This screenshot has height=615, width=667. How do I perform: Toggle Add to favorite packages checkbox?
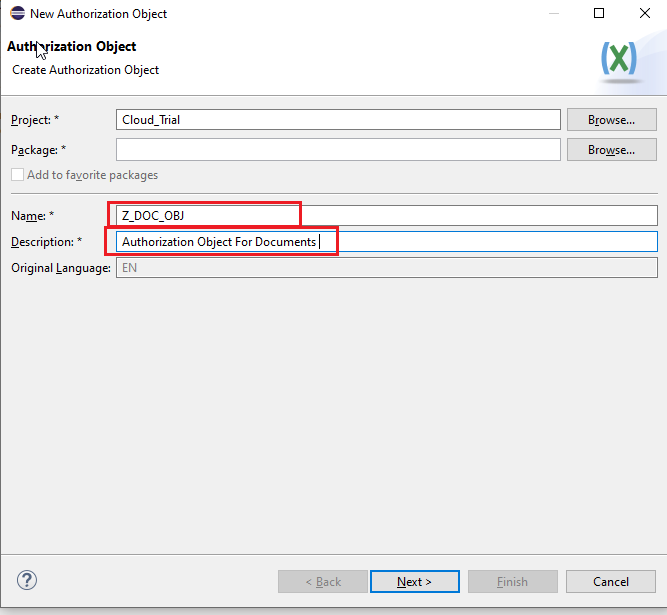18,175
